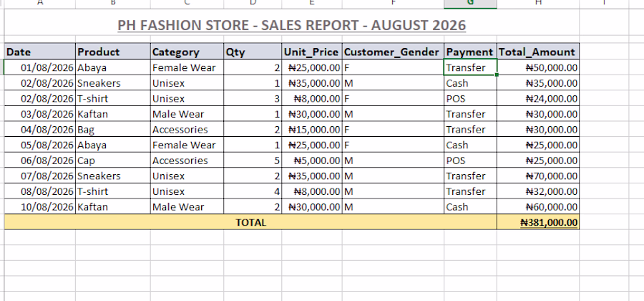The width and height of the screenshot is (644, 301).
Task: Select the selected Transfer cell in 01/08/2026 row
Action: click(x=470, y=67)
